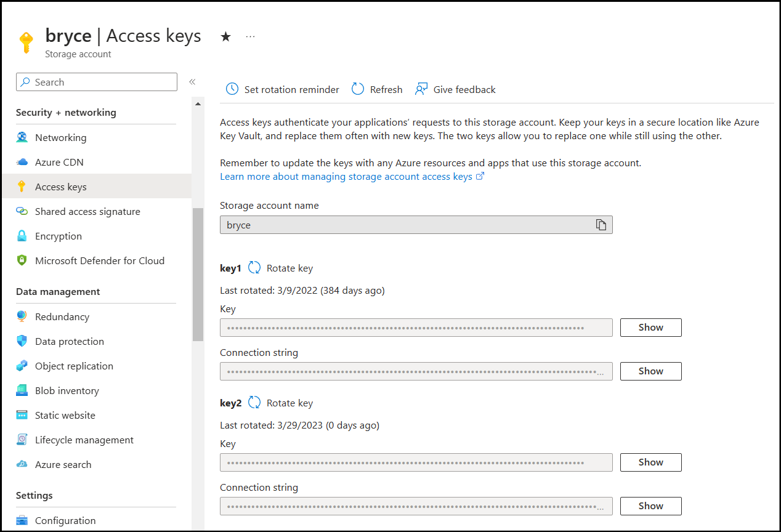Click the Microsoft Defender shield icon

(x=22, y=260)
